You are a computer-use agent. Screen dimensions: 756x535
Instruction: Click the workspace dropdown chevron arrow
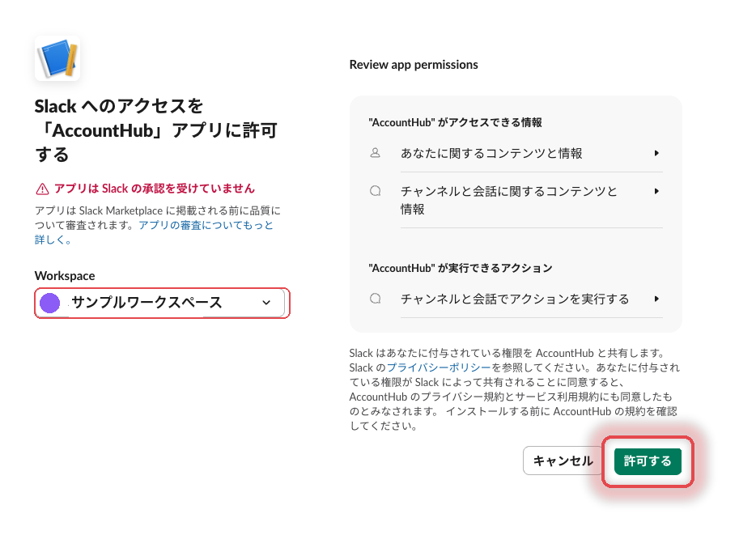click(x=266, y=303)
